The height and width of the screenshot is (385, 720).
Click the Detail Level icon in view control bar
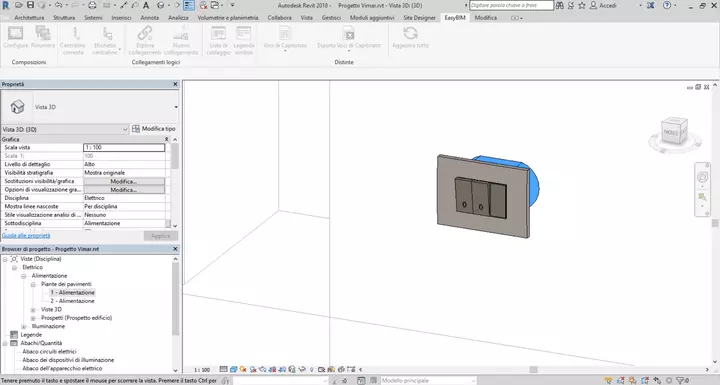pyautogui.click(x=223, y=369)
